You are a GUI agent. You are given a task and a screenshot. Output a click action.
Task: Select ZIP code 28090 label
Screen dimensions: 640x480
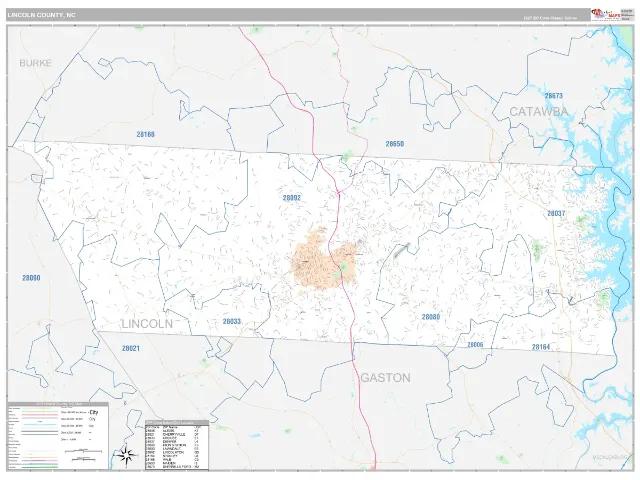point(31,278)
